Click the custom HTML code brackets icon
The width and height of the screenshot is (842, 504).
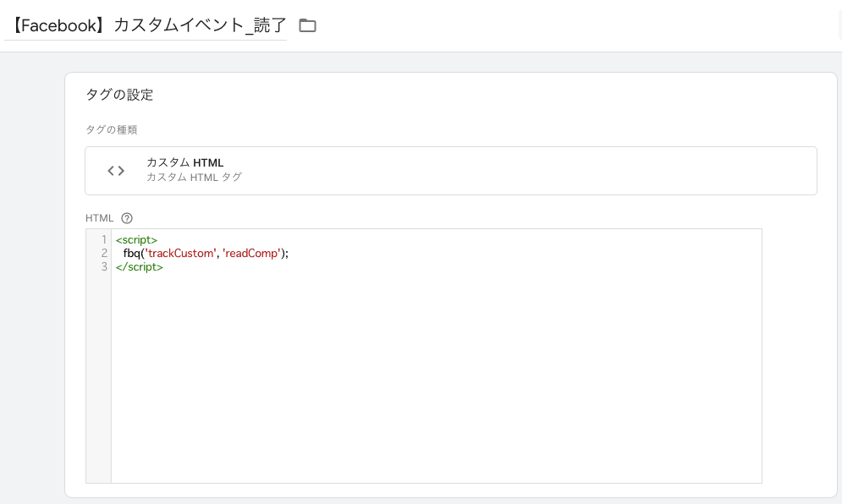click(116, 171)
